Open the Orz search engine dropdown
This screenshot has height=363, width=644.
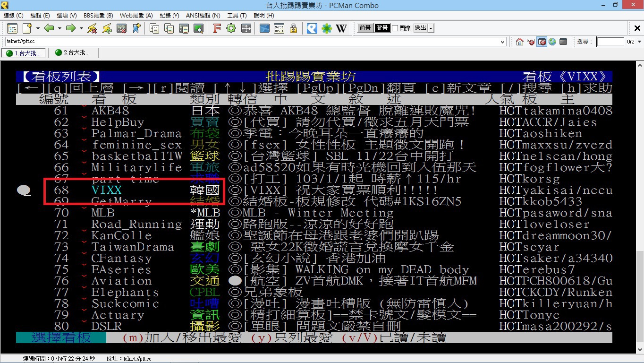pyautogui.click(x=640, y=42)
